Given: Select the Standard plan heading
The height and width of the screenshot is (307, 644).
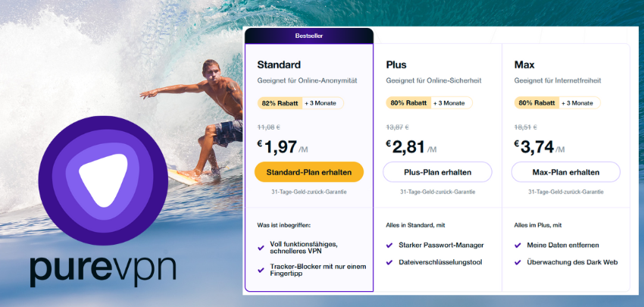Looking at the screenshot, I should [279, 64].
